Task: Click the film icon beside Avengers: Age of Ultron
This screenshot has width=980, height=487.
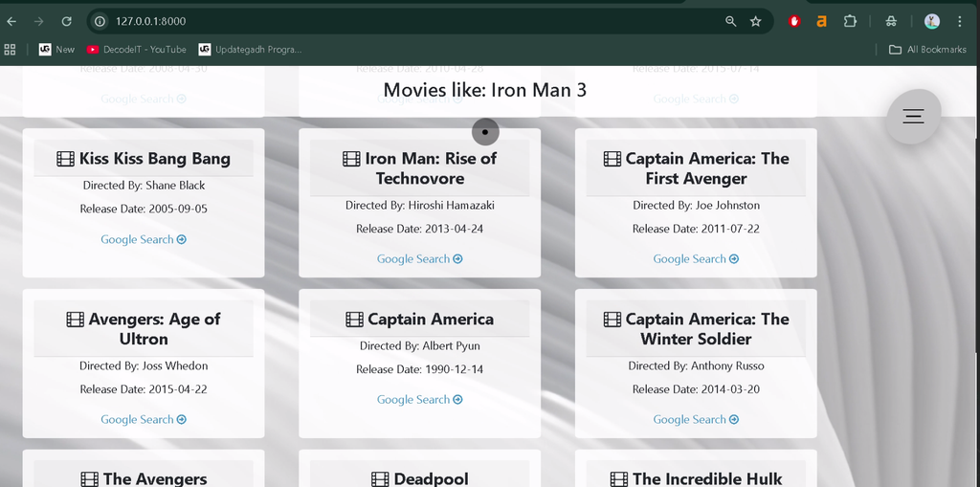Action: (x=75, y=320)
